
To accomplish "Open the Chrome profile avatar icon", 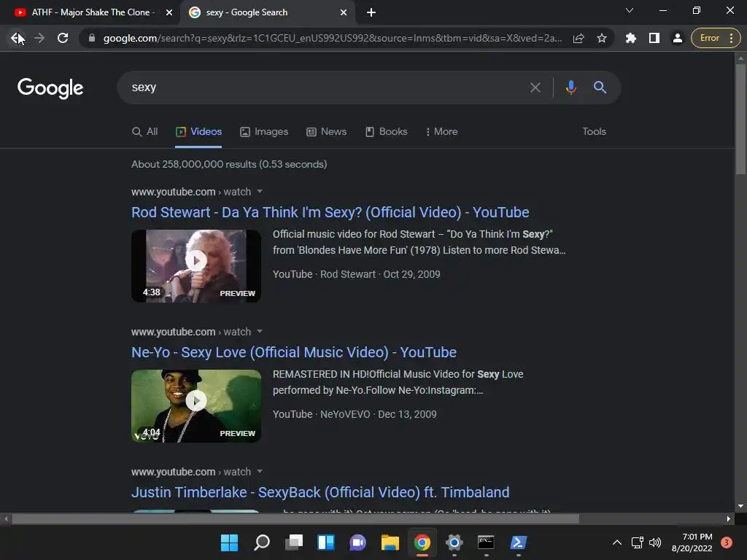I will tap(678, 38).
